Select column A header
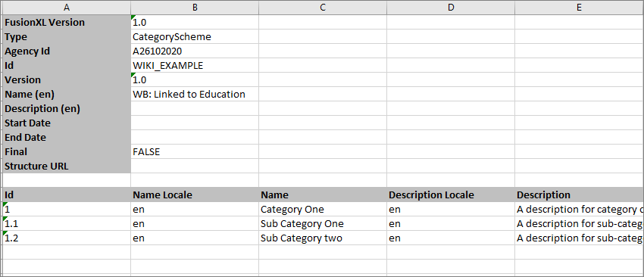 pos(67,7)
